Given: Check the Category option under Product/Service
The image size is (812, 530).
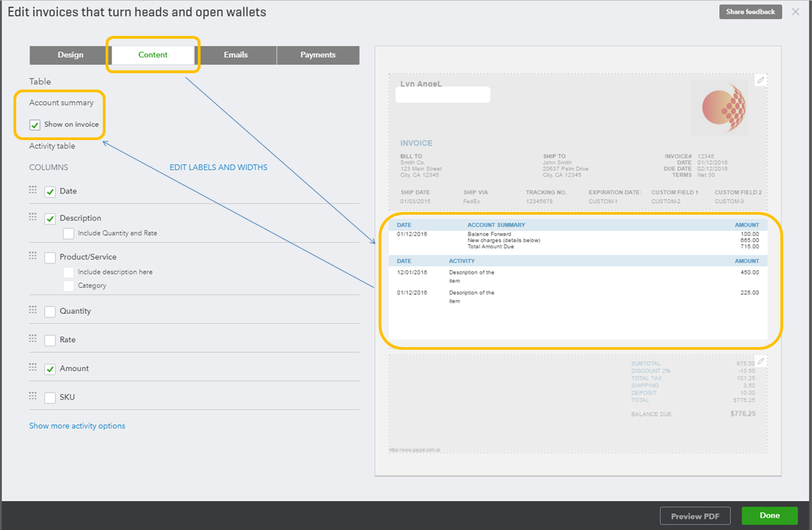Looking at the screenshot, I should pos(68,286).
